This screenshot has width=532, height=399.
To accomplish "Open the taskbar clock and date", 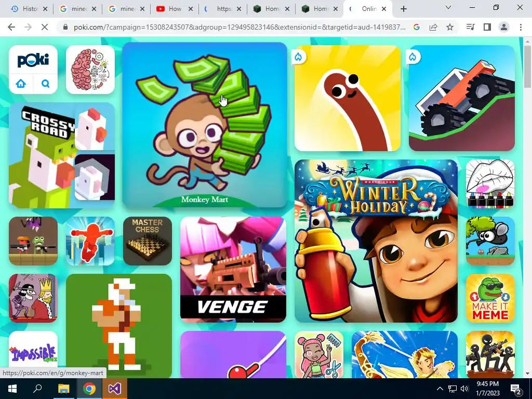I will pos(488,389).
